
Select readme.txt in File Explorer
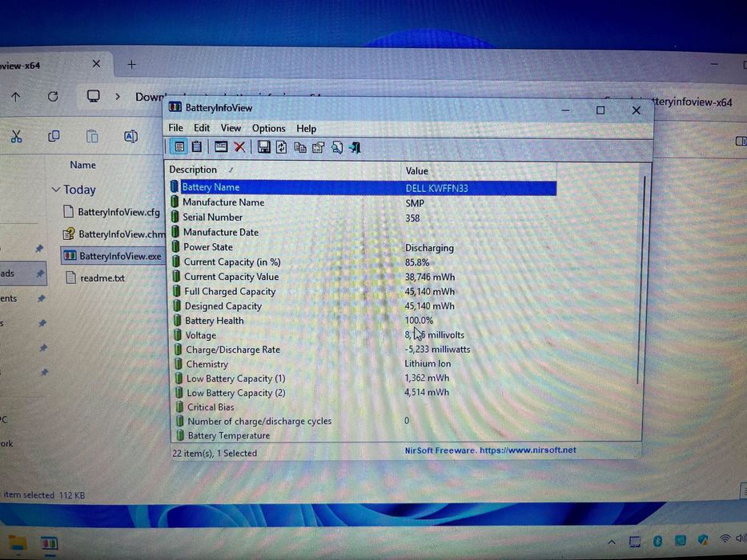click(x=95, y=278)
